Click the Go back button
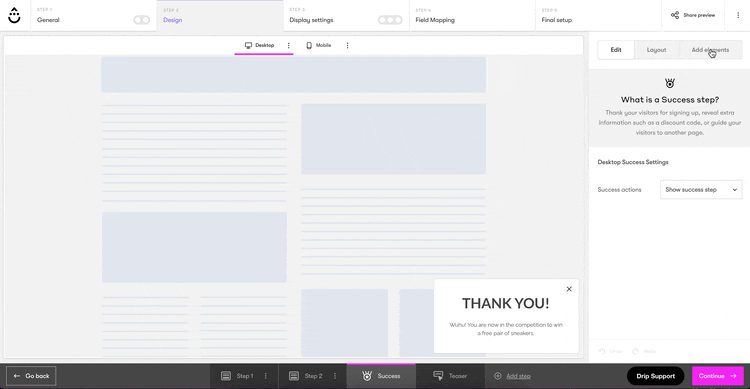The height and width of the screenshot is (389, 750). click(x=31, y=376)
